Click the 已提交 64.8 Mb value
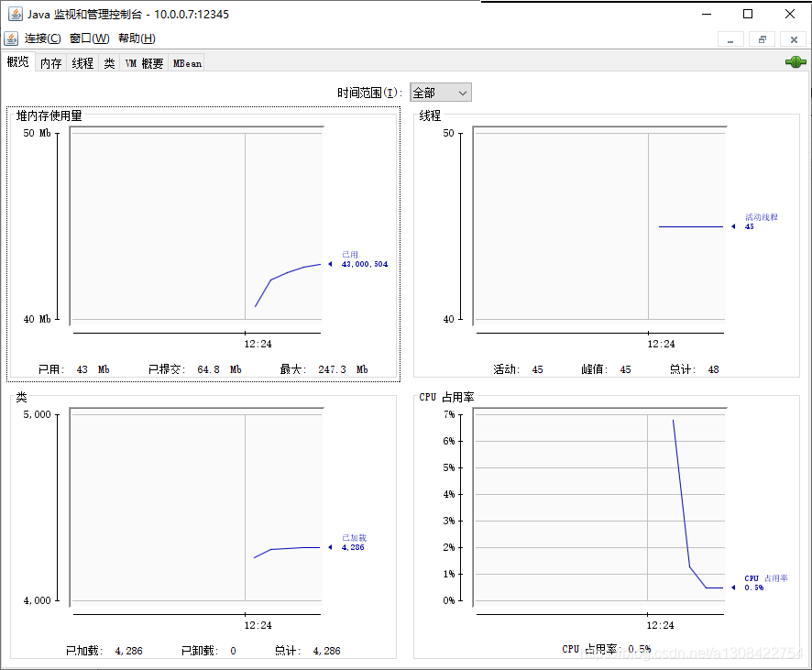 [x=195, y=369]
